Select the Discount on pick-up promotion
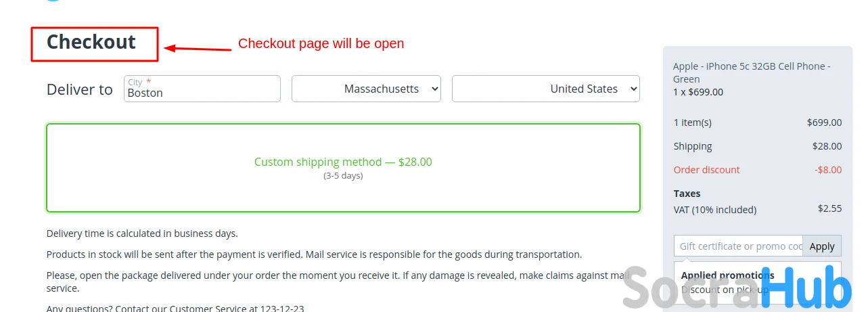 (725, 290)
